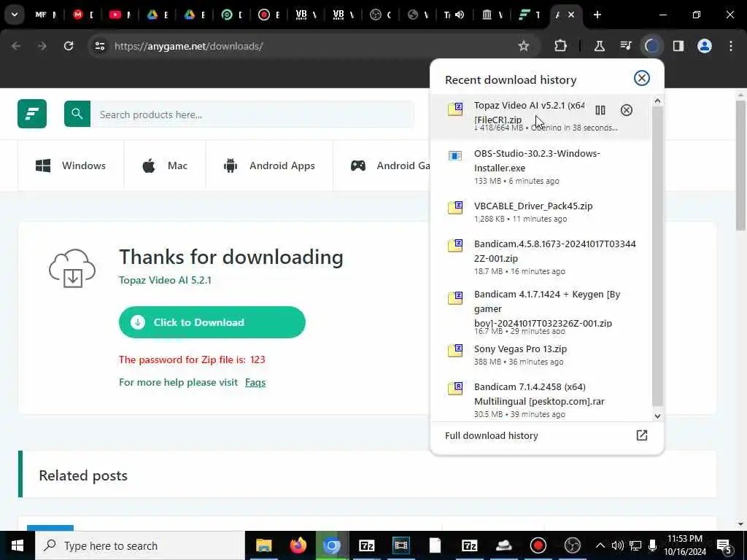Screen dimensions: 747x560
Task: Click the Full download history label
Action: click(x=491, y=436)
